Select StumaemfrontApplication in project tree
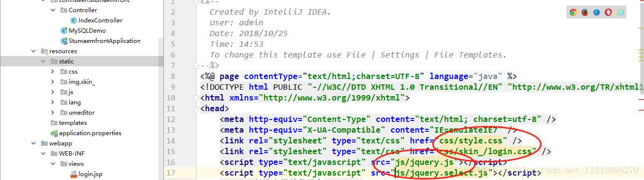644x180 pixels. coord(104,41)
